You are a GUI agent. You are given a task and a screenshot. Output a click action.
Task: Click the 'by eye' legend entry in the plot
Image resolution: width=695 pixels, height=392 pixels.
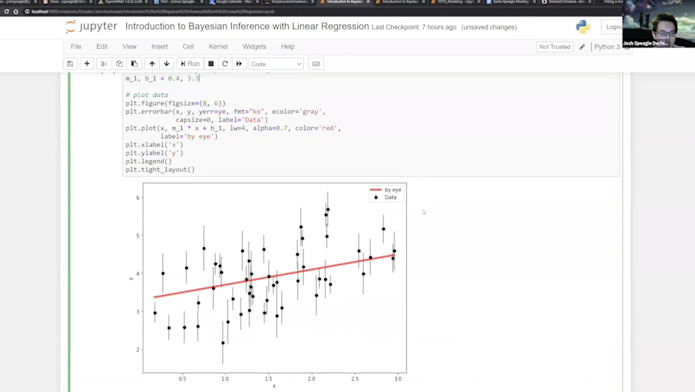(x=386, y=190)
